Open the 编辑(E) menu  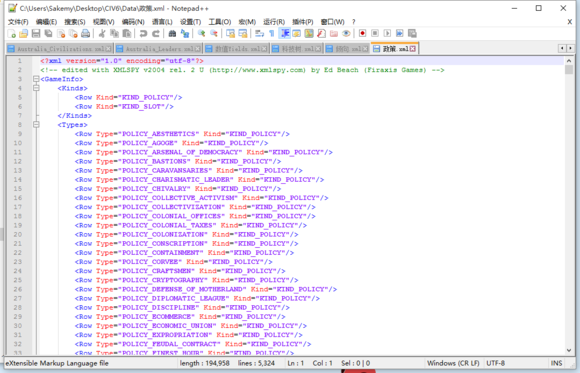(x=46, y=22)
